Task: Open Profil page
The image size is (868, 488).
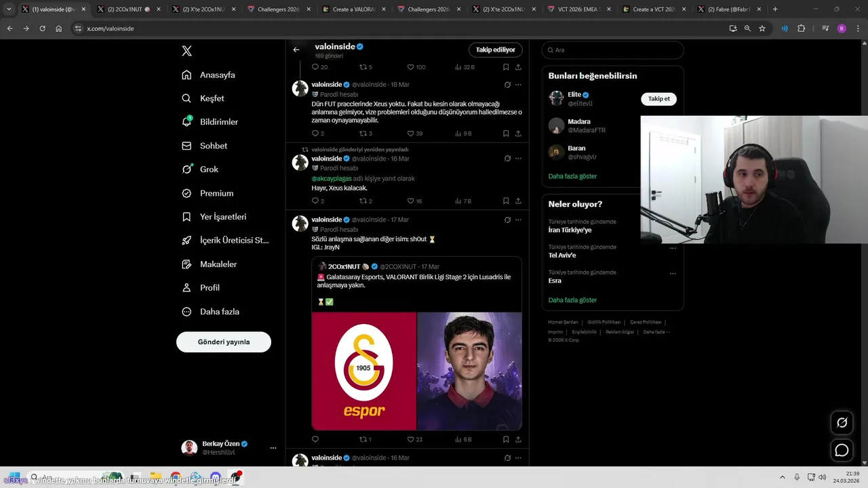Action: pyautogui.click(x=201, y=288)
